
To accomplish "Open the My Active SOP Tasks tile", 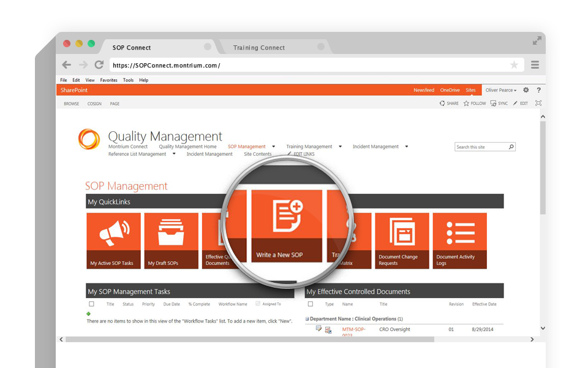I will (114, 240).
